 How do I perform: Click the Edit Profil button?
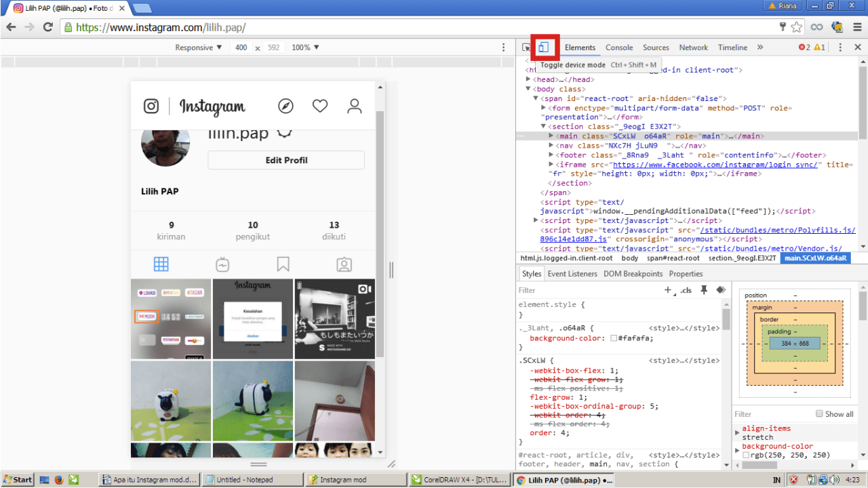coord(286,160)
